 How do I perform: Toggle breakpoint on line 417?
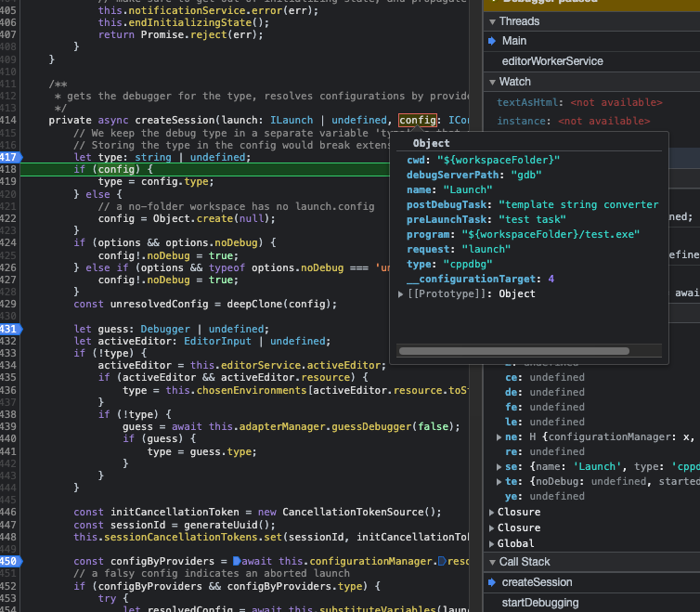pyautogui.click(x=10, y=157)
